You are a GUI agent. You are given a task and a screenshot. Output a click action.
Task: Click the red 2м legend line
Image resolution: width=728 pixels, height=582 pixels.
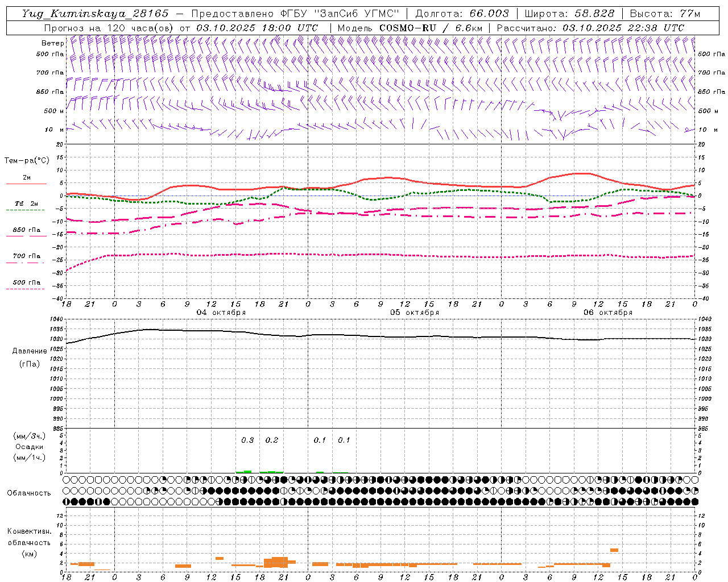26,184
